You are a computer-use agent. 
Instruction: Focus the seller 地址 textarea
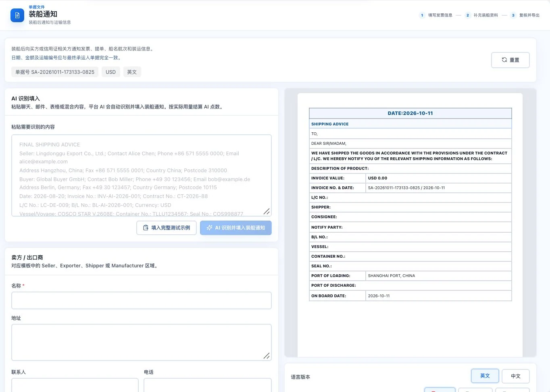(x=142, y=342)
